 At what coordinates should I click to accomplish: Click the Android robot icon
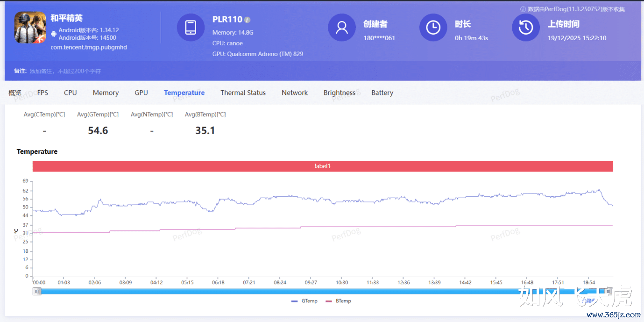tap(54, 34)
